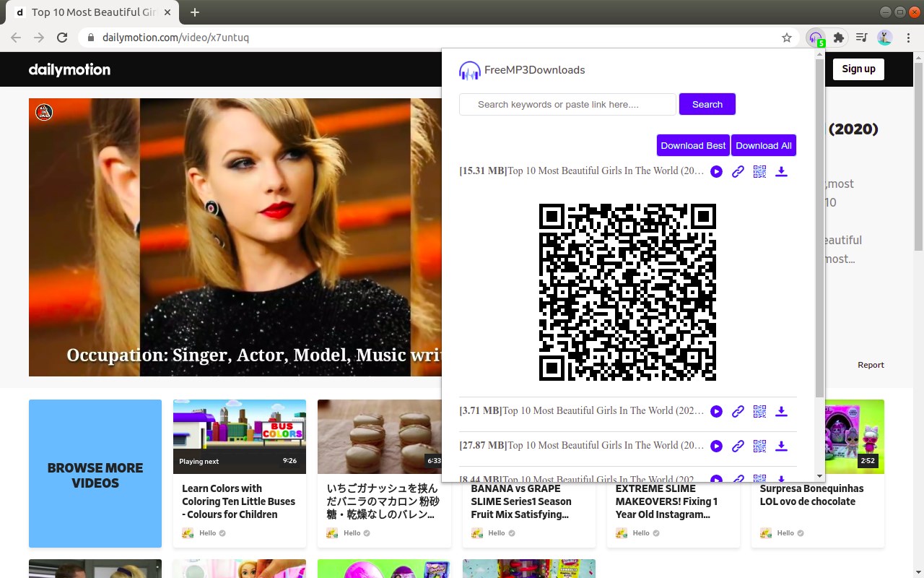Open the Browse More Videos tile

pos(95,474)
